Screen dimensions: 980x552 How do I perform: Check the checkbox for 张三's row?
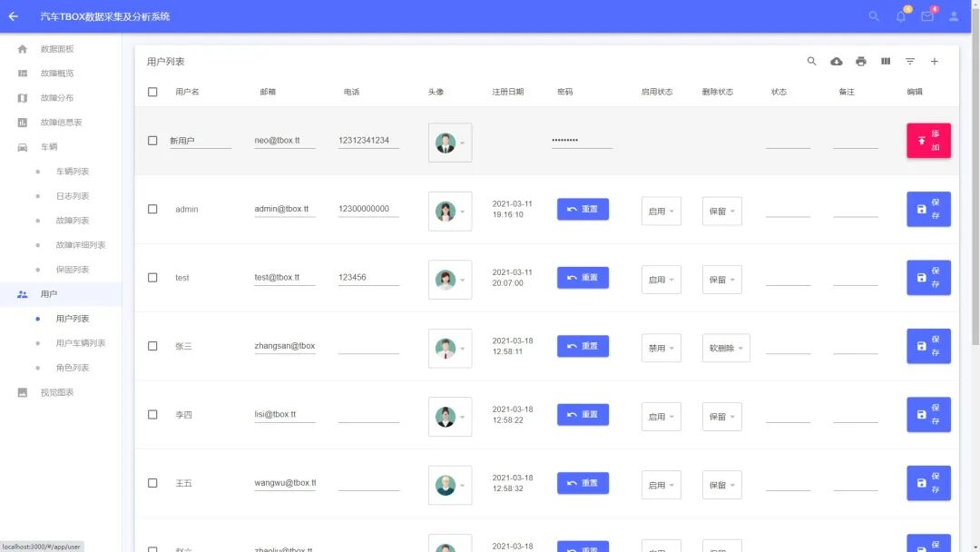pyautogui.click(x=152, y=346)
